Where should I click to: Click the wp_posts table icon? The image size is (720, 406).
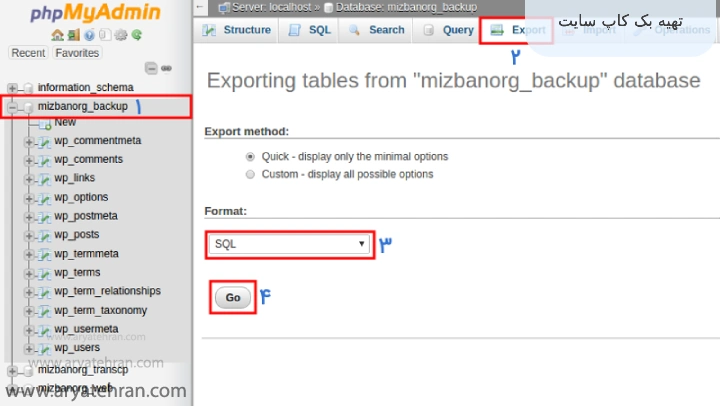click(x=44, y=235)
